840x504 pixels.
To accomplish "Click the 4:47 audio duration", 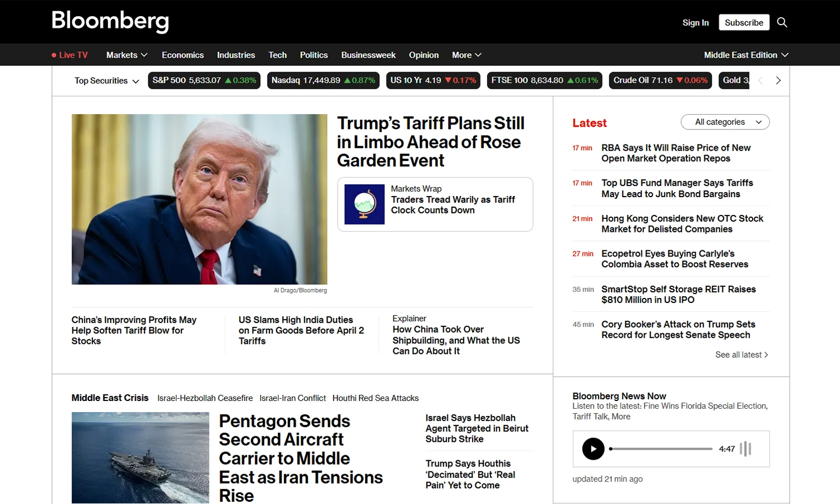I will click(727, 449).
